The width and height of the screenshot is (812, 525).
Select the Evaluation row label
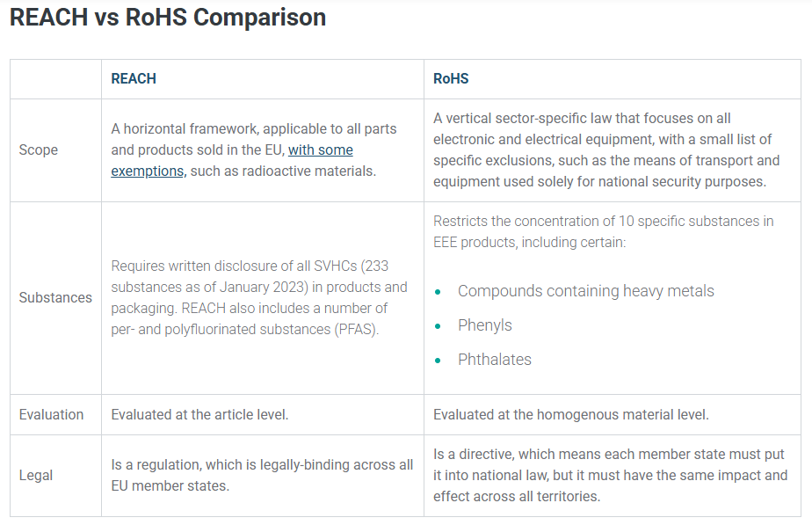pos(51,414)
